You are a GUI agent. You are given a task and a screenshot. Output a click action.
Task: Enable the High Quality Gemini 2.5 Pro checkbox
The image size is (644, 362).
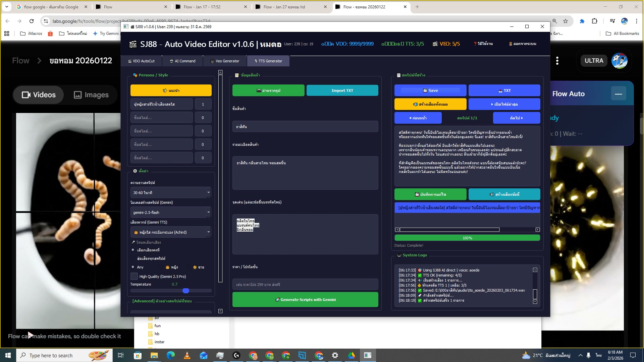134,277
